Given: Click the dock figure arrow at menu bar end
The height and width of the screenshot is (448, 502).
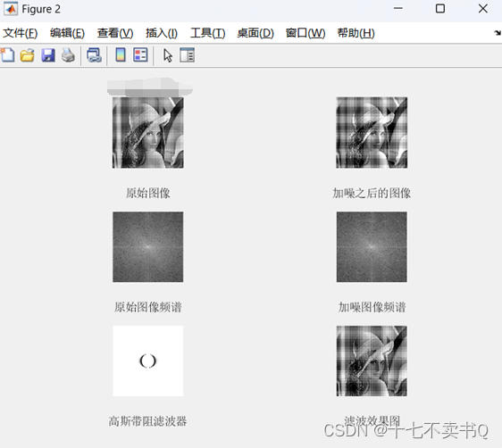Looking at the screenshot, I should [x=498, y=33].
